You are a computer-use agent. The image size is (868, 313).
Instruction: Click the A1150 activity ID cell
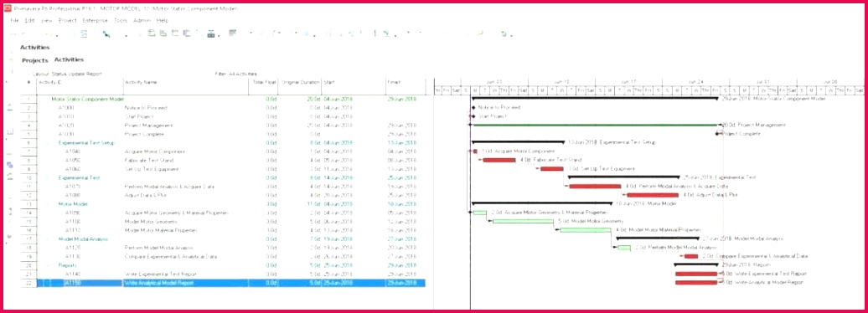tap(80, 283)
